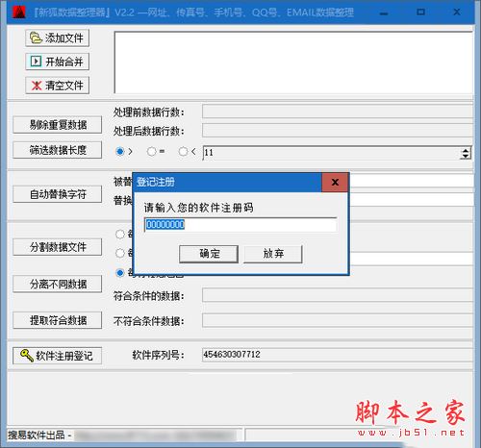Click the 软件序列号 label
Image resolution: width=481 pixels, height=448 pixels.
[159, 355]
